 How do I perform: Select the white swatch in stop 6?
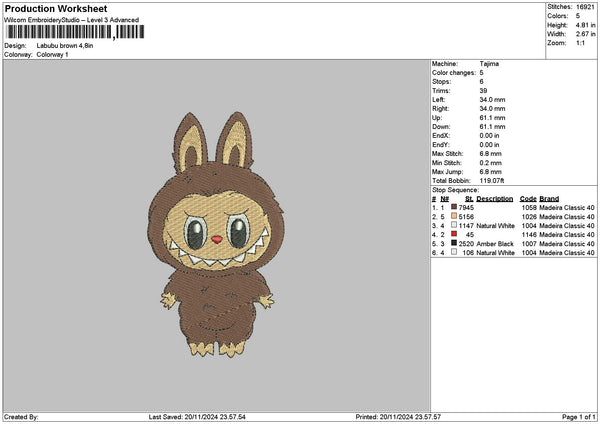(x=454, y=252)
